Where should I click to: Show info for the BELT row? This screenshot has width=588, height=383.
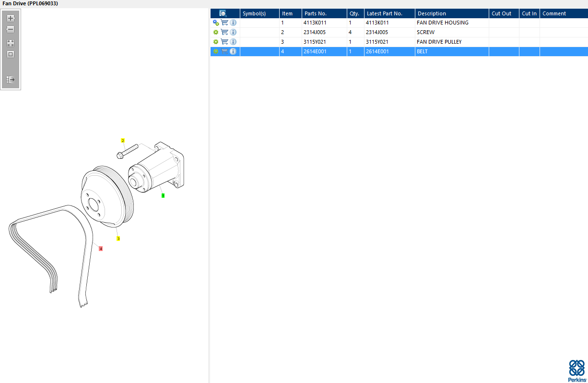(233, 51)
